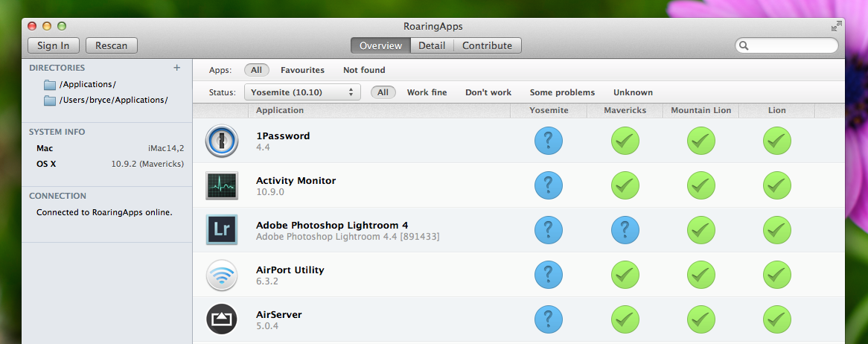Click the Rescan button
This screenshot has width=868, height=344.
[111, 45]
